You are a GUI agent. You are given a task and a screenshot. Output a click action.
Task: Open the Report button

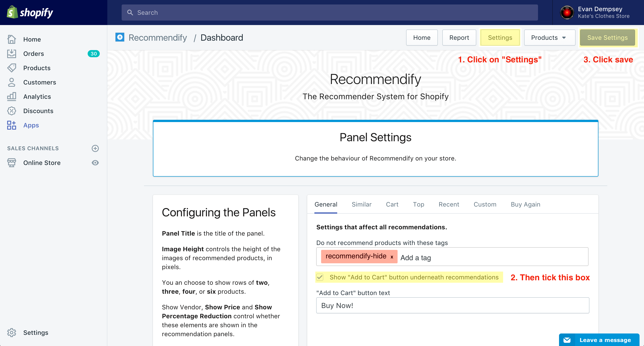click(459, 38)
